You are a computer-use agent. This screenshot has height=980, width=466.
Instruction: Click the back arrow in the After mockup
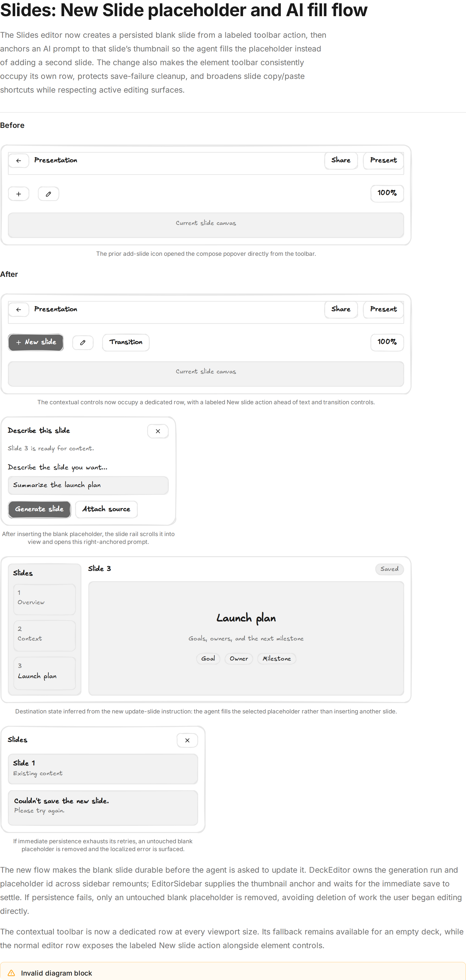coord(19,310)
